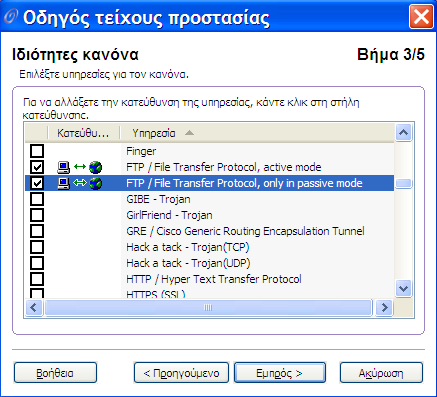437x397 pixels.
Task: Click horizontal scrollbar left arrow
Action: (34, 307)
